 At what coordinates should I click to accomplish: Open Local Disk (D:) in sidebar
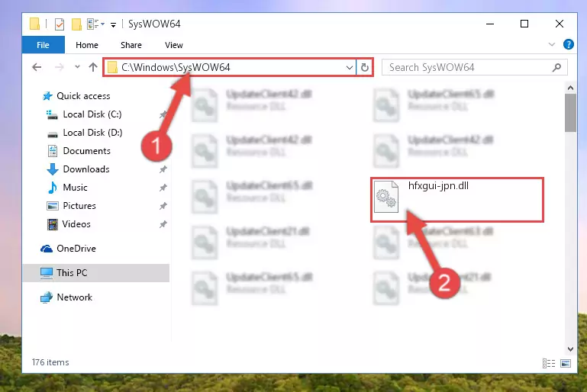click(92, 133)
